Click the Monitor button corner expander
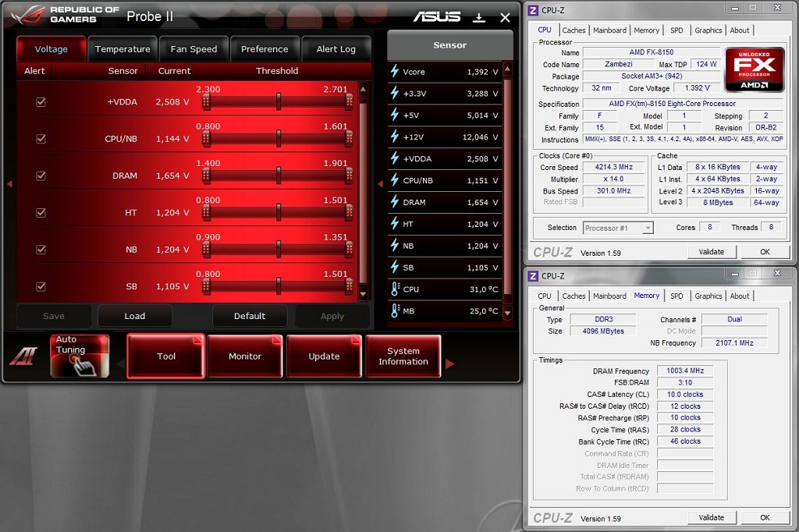 coord(277,339)
